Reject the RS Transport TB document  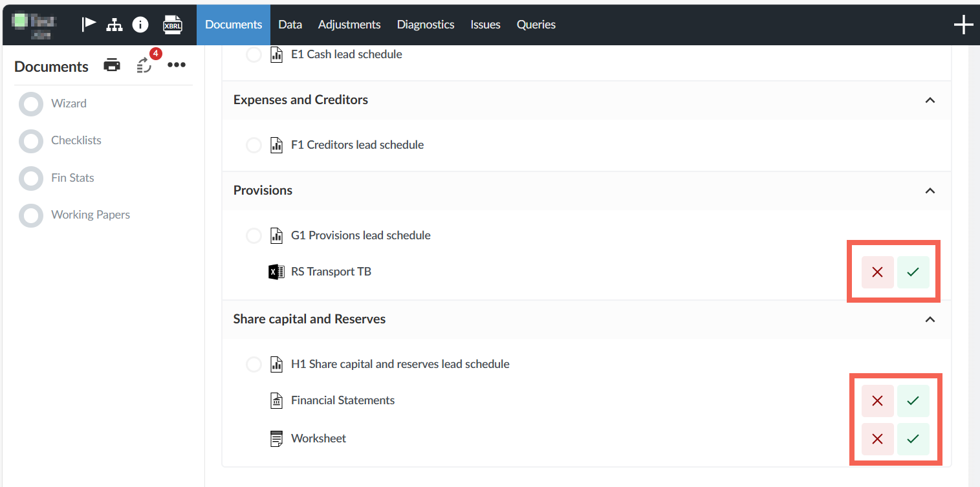[877, 272]
